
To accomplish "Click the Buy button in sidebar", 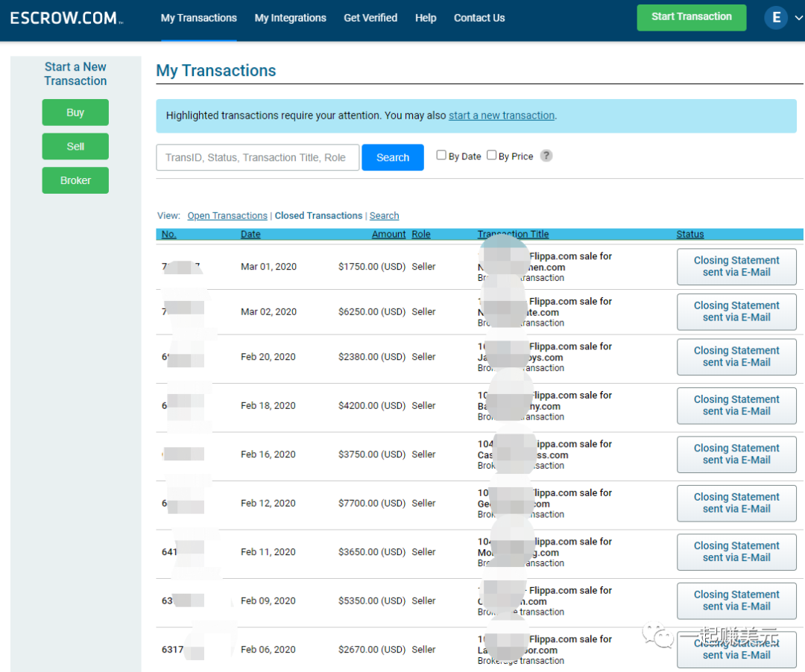I will (x=75, y=112).
